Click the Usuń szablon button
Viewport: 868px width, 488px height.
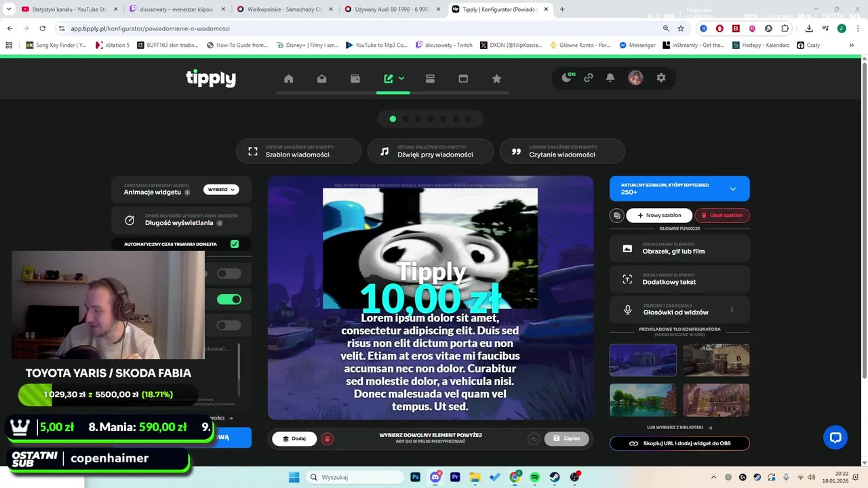[722, 216]
